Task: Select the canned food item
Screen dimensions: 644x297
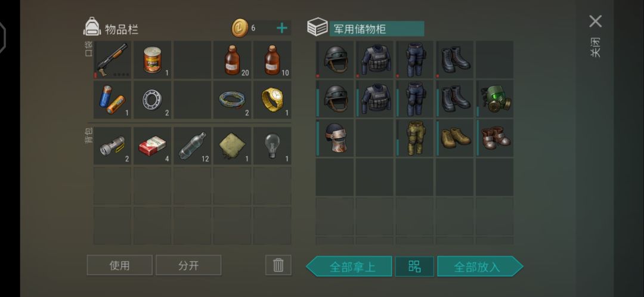Action: point(153,60)
